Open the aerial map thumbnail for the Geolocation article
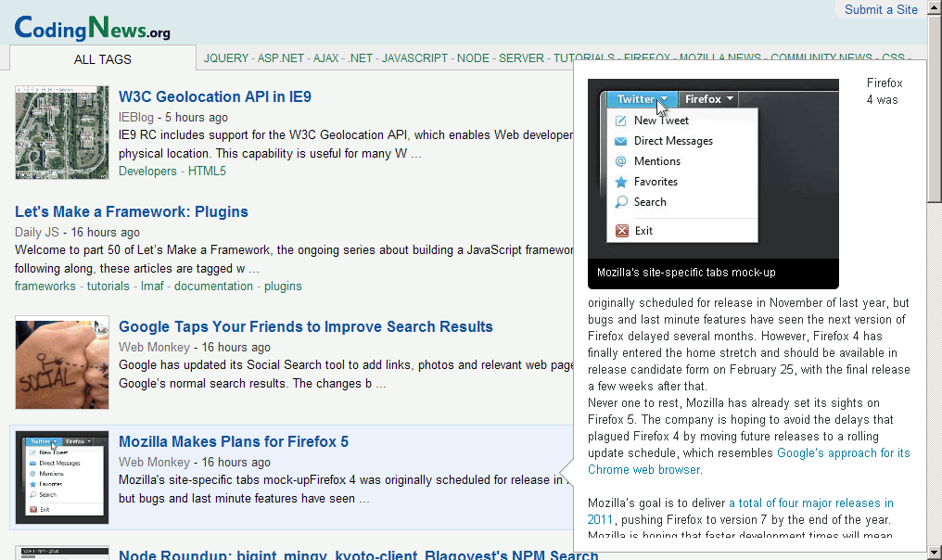942x560 pixels. coord(62,133)
